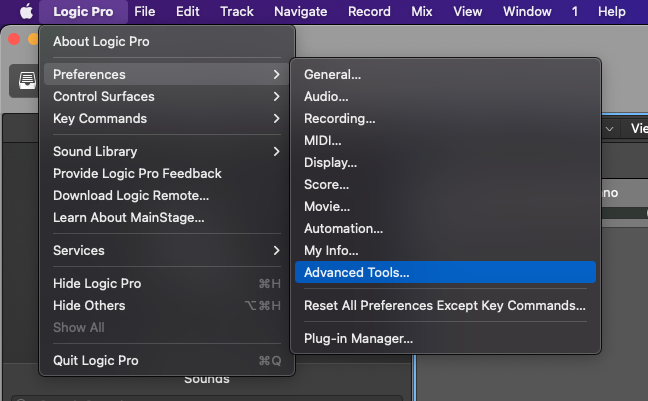Choose Learn About MainStage
The height and width of the screenshot is (401, 648).
tap(167, 217)
